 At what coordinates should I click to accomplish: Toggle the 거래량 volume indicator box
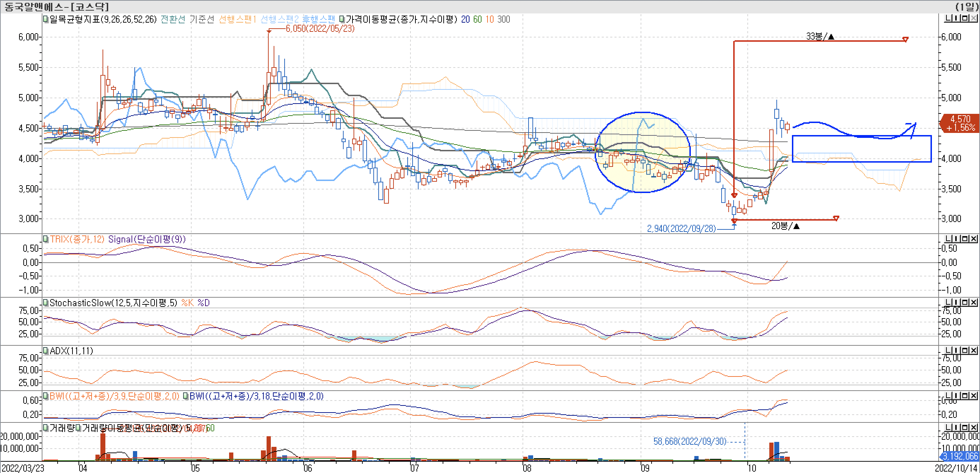point(46,428)
